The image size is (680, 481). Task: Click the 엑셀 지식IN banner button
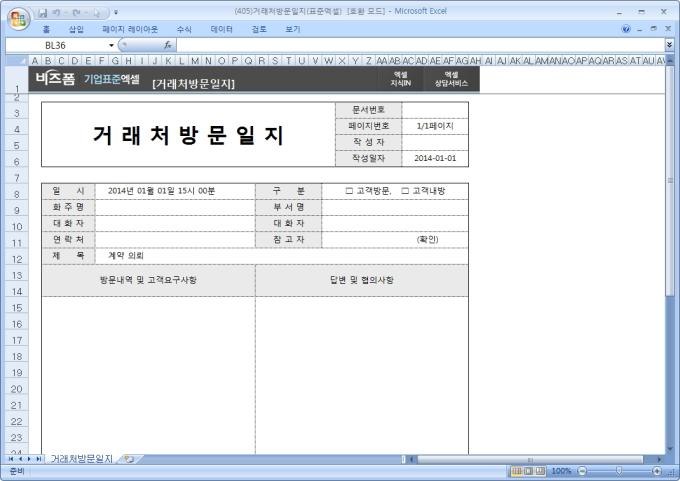pyautogui.click(x=400, y=79)
